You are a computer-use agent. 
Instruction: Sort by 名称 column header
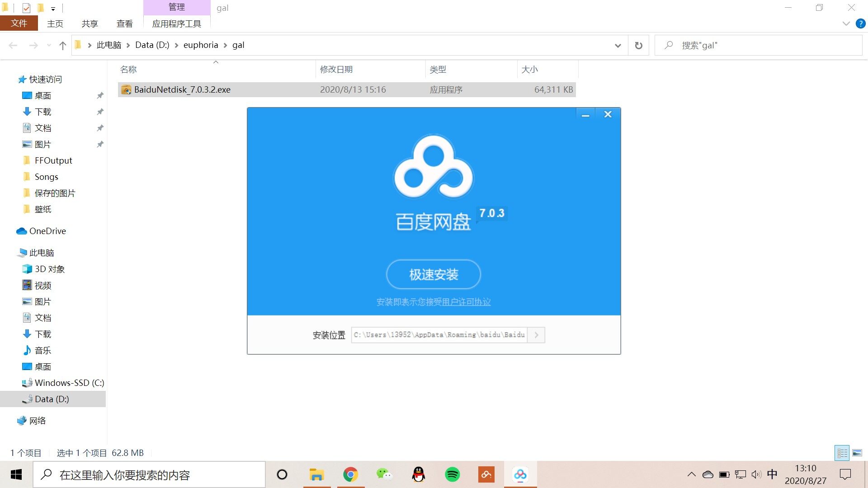(216, 70)
